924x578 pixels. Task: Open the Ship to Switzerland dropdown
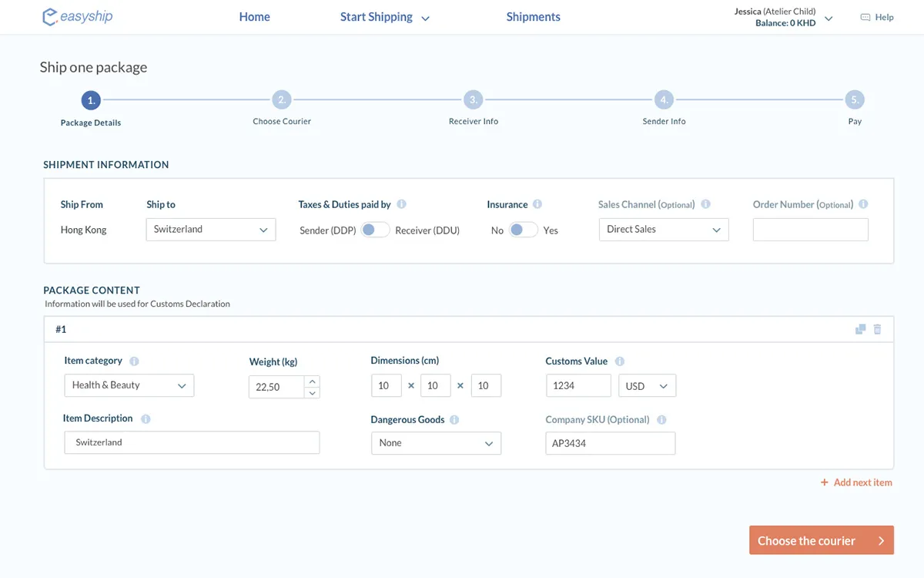(211, 230)
